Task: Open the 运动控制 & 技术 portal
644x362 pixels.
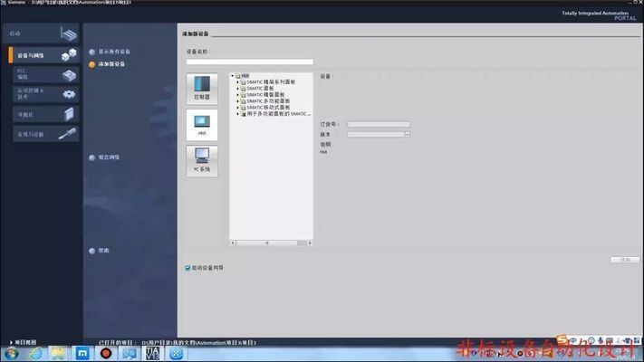Action: tap(45, 94)
